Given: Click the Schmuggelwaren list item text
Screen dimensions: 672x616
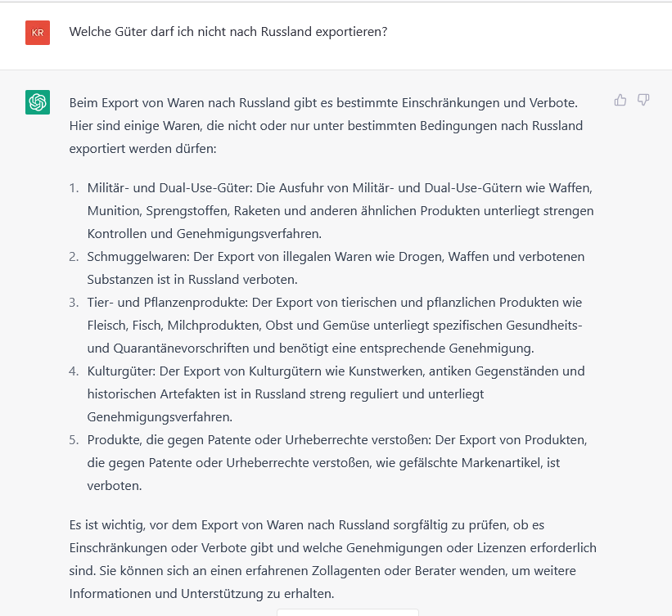Looking at the screenshot, I should pyautogui.click(x=334, y=268).
